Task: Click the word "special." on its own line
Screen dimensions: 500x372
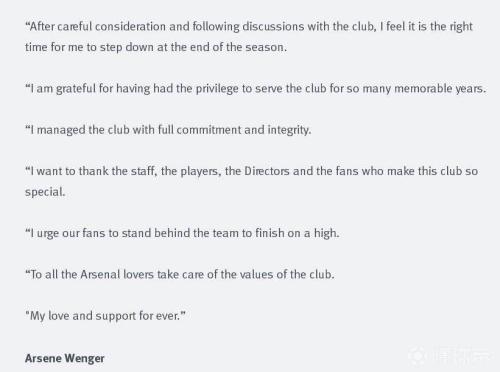Action: click(x=45, y=192)
